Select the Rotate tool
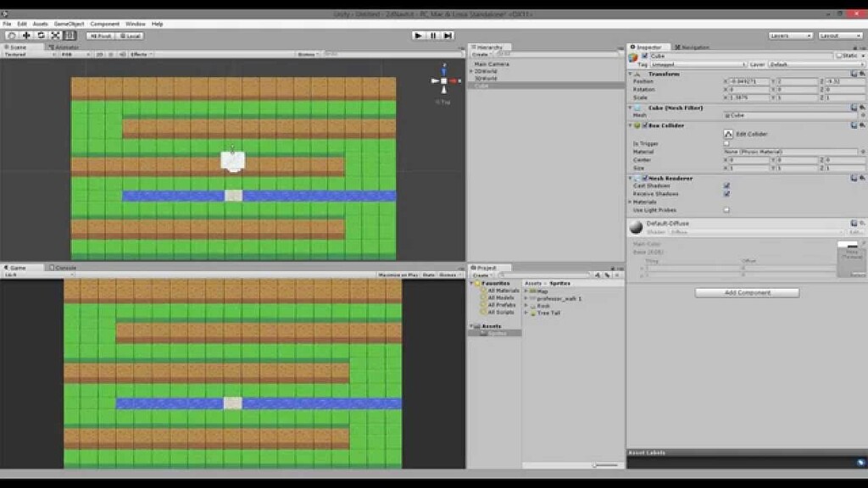Screen dimensions: 868x488 point(42,36)
